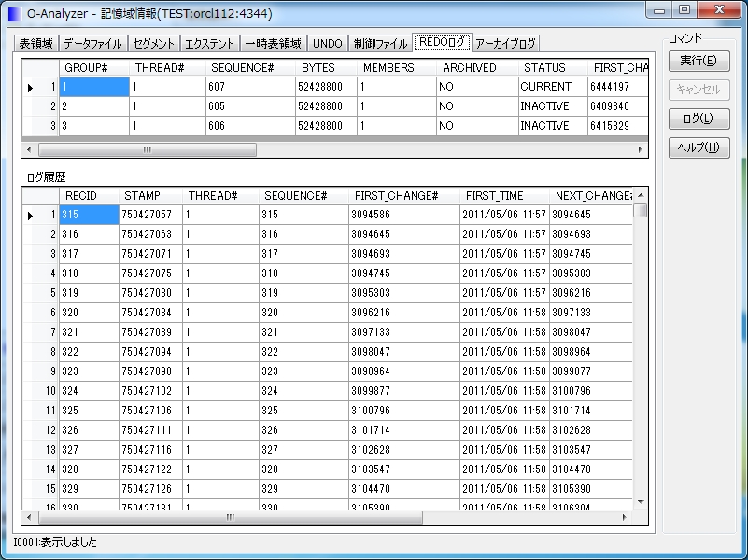The height and width of the screenshot is (560, 748).
Task: Click the キャンセル button
Action: tap(699, 90)
